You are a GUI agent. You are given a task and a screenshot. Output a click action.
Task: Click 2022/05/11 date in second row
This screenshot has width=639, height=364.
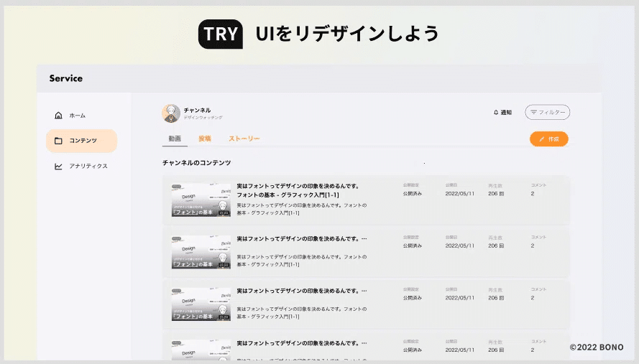(460, 246)
